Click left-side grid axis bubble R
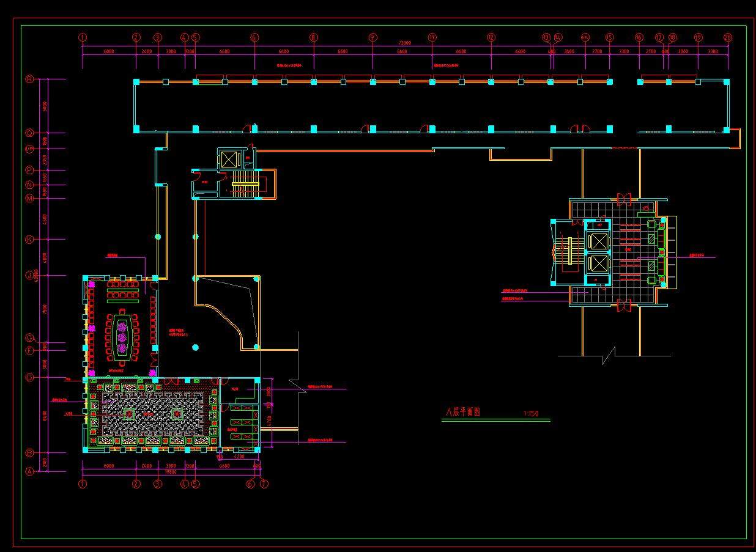756x552 pixels. [29, 79]
